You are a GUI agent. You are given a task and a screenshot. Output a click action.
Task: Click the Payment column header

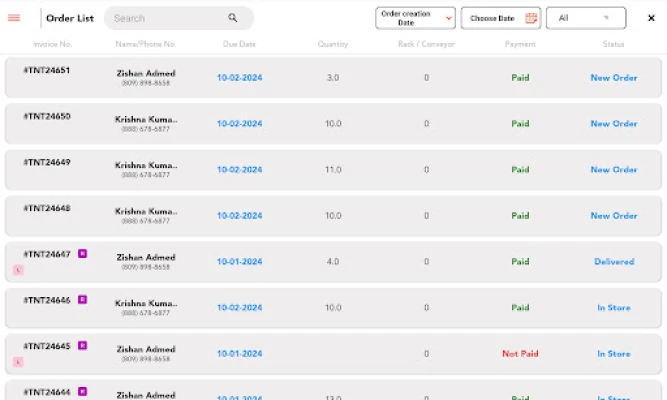[x=520, y=45]
